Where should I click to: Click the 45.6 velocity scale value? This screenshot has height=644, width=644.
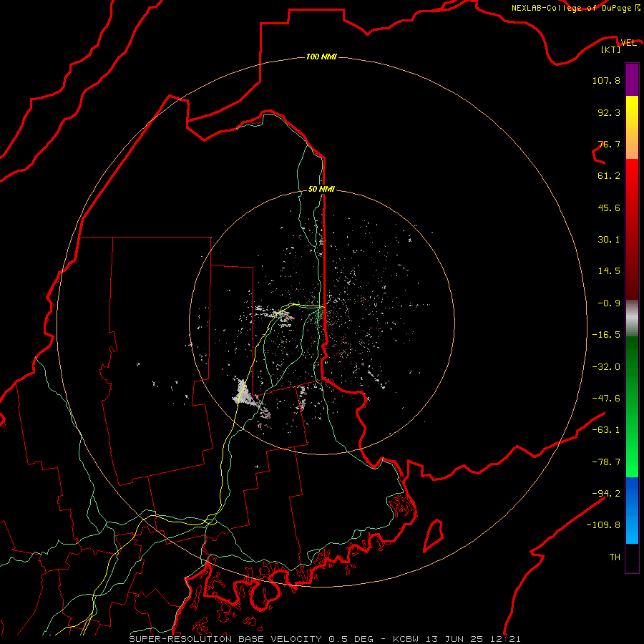point(609,208)
